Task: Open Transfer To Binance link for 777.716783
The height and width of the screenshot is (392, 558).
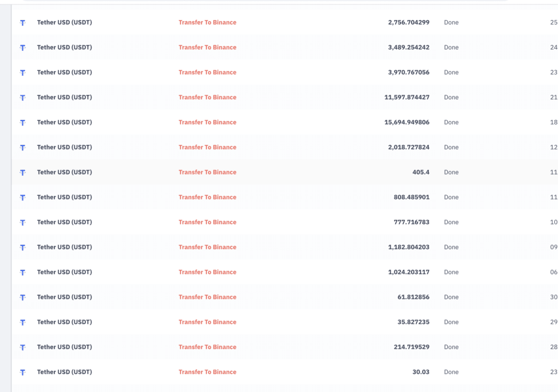Action: pyautogui.click(x=207, y=222)
